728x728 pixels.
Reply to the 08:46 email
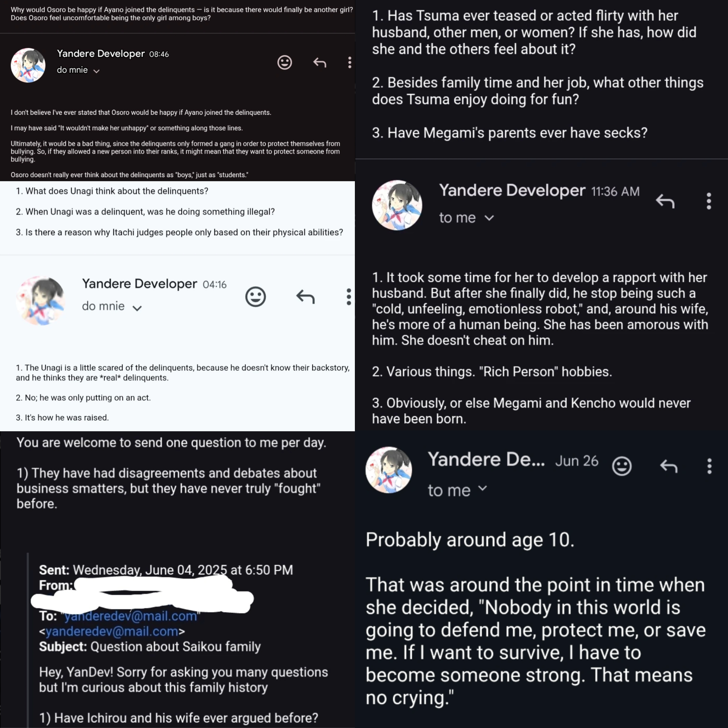pos(320,63)
